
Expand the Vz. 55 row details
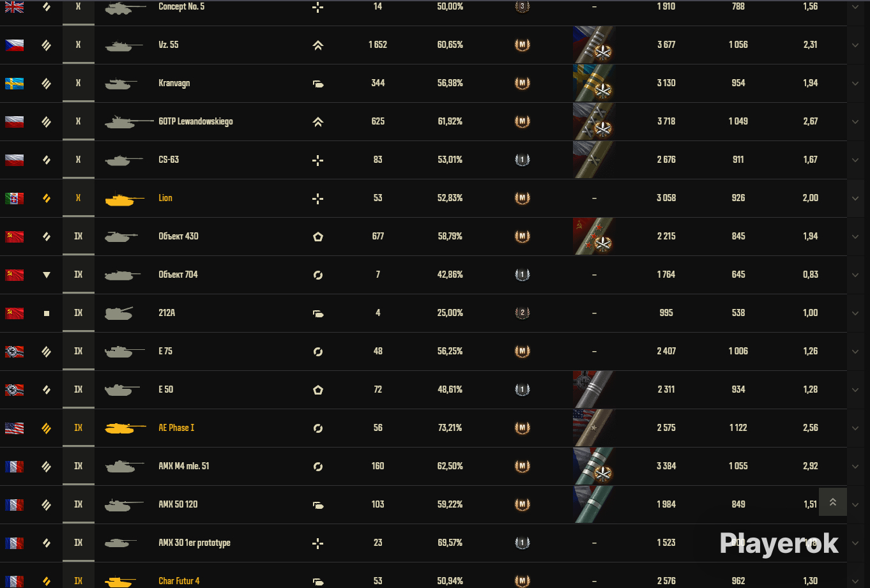point(855,45)
